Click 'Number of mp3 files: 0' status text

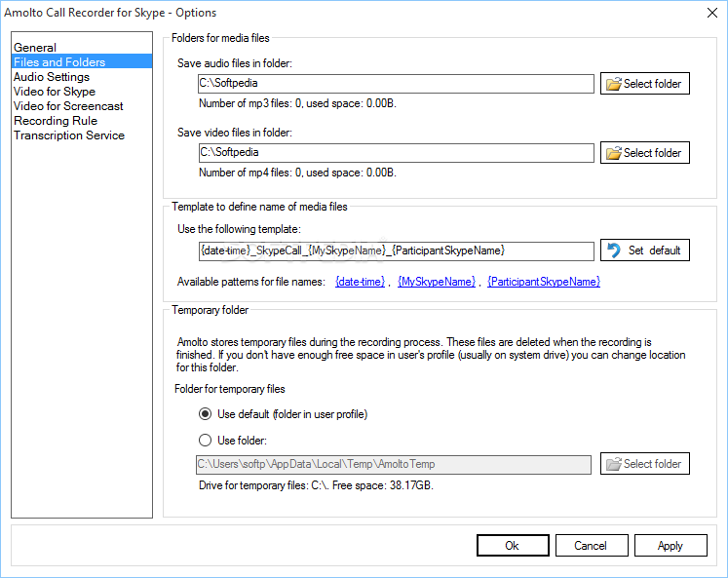[x=297, y=103]
